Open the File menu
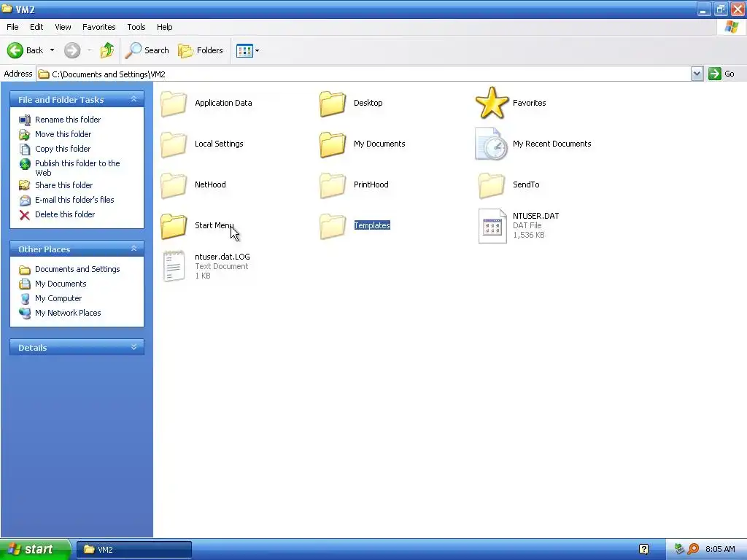Screen dimensions: 747x560 coord(12,27)
